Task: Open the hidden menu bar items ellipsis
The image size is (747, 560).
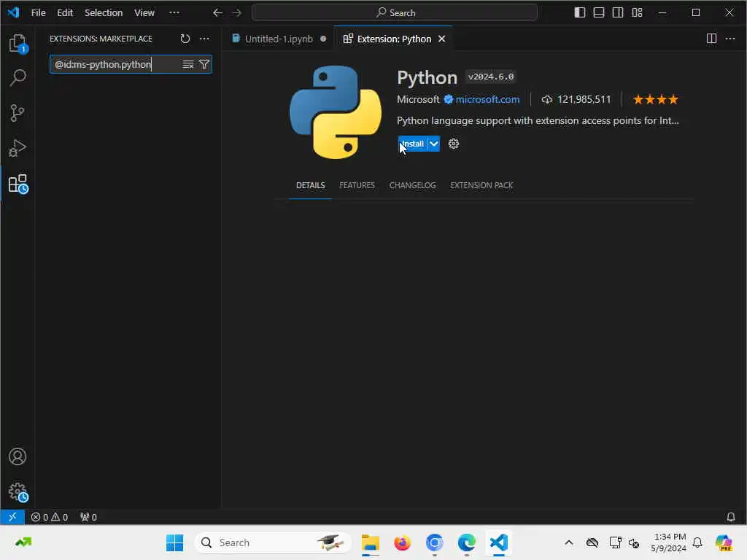Action: click(x=174, y=13)
